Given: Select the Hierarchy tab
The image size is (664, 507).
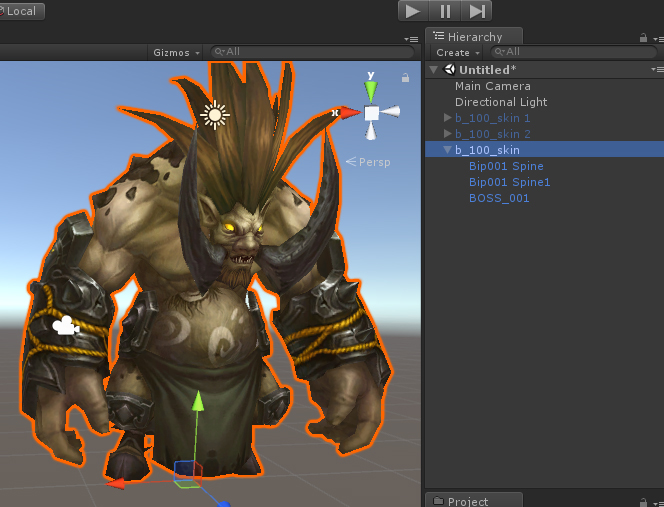Looking at the screenshot, I should pyautogui.click(x=474, y=37).
